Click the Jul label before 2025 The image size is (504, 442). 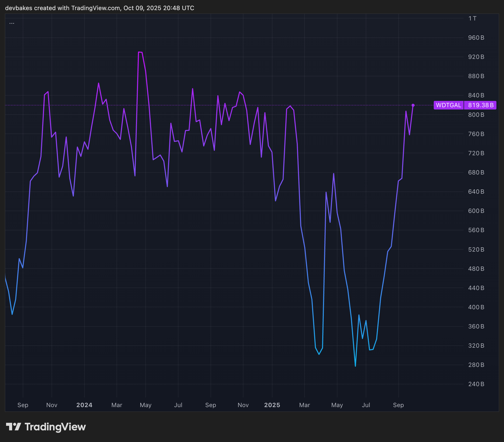pyautogui.click(x=178, y=405)
